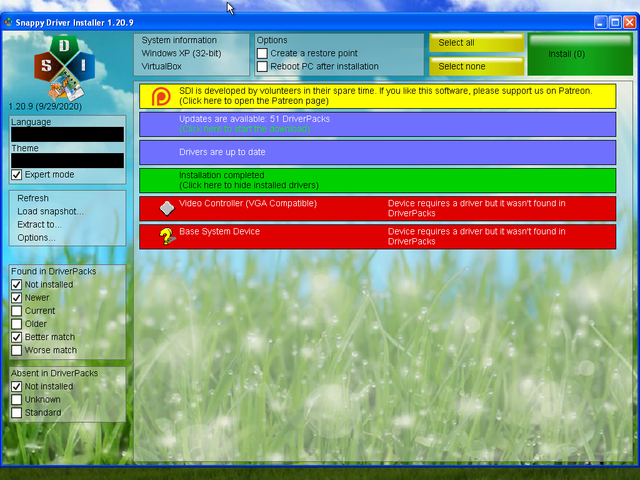Open Load snapshot... option
Image resolution: width=640 pixels, height=480 pixels.
50,211
